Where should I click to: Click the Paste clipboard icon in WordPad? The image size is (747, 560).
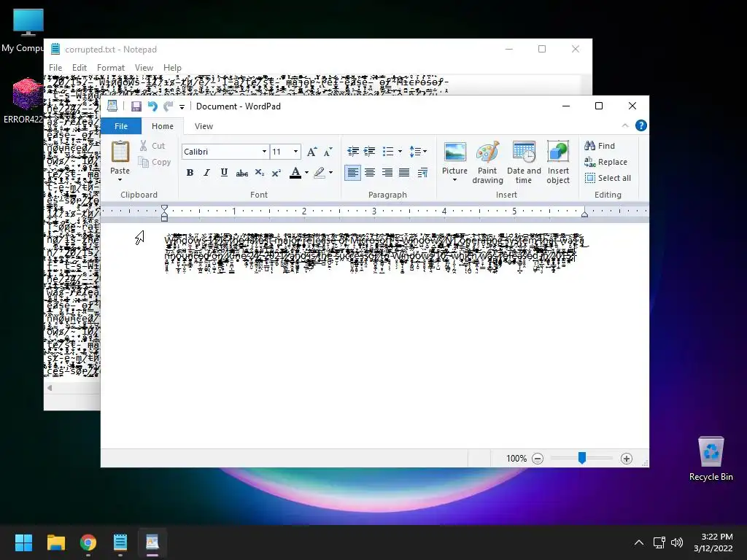[x=120, y=152]
